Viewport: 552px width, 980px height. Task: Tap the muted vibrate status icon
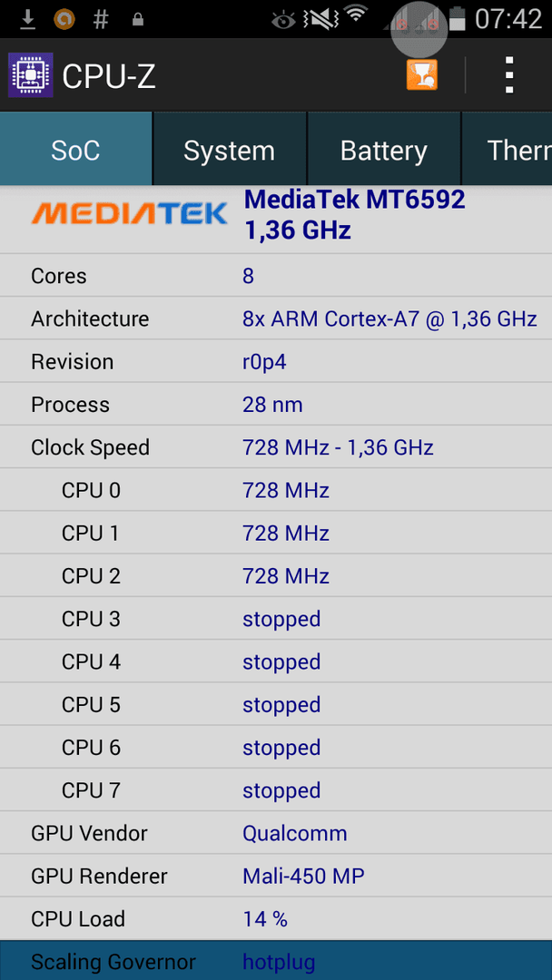coord(320,20)
